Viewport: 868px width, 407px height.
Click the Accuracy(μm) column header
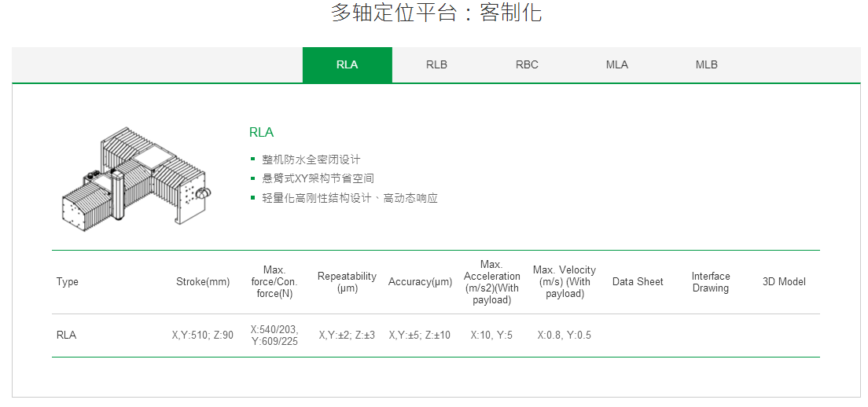[x=420, y=282]
